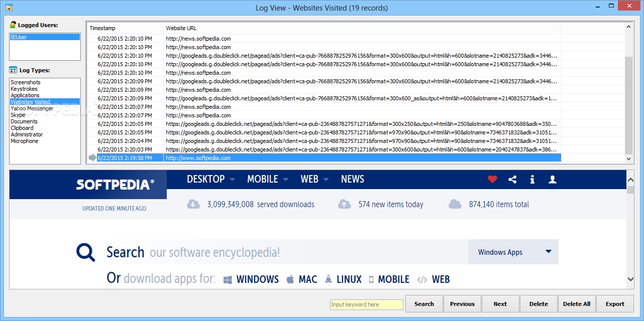The image size is (644, 321).
Task: Click the Previous button
Action: 462,304
